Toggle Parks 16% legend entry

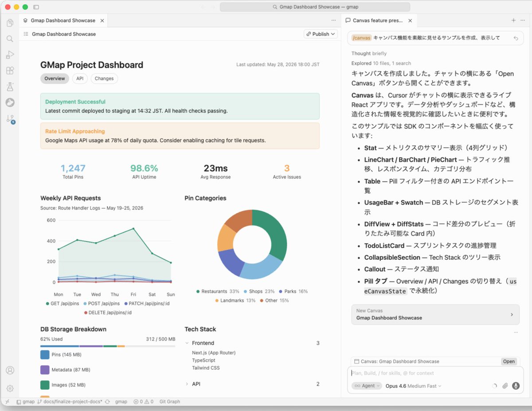[x=293, y=292]
